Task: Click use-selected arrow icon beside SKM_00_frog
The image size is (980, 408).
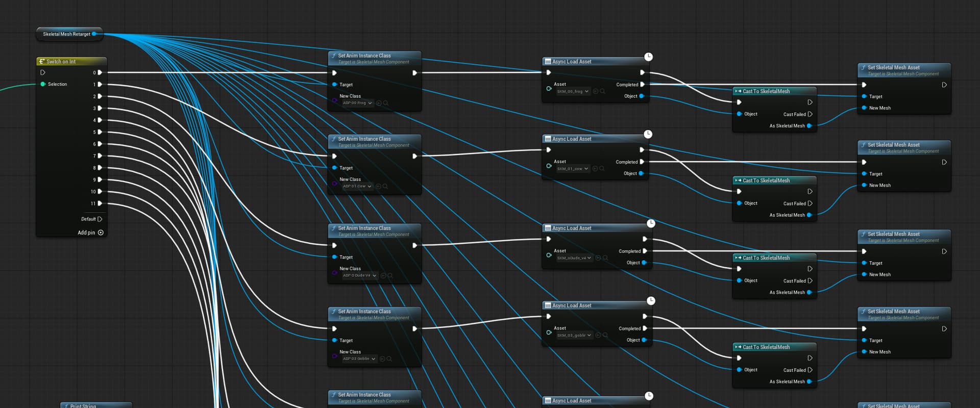Action: click(x=595, y=91)
